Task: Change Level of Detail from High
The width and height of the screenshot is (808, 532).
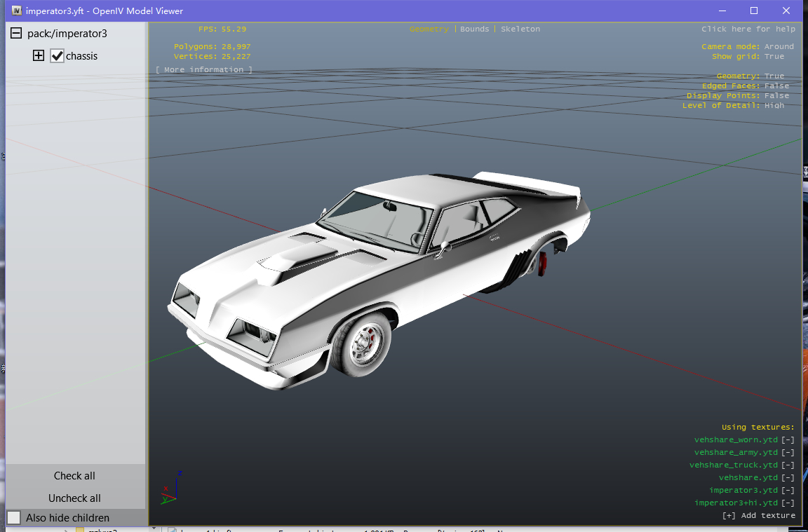Action: [x=733, y=105]
